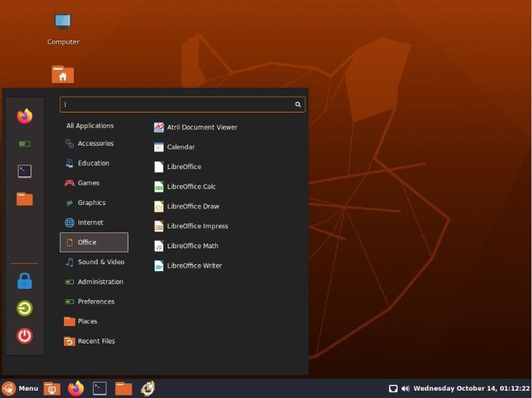Open the Administration category
This screenshot has width=532, height=398.
coord(94,282)
